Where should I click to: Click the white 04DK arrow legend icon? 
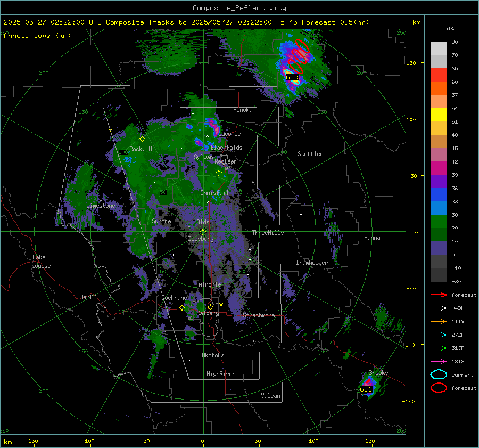(439, 308)
